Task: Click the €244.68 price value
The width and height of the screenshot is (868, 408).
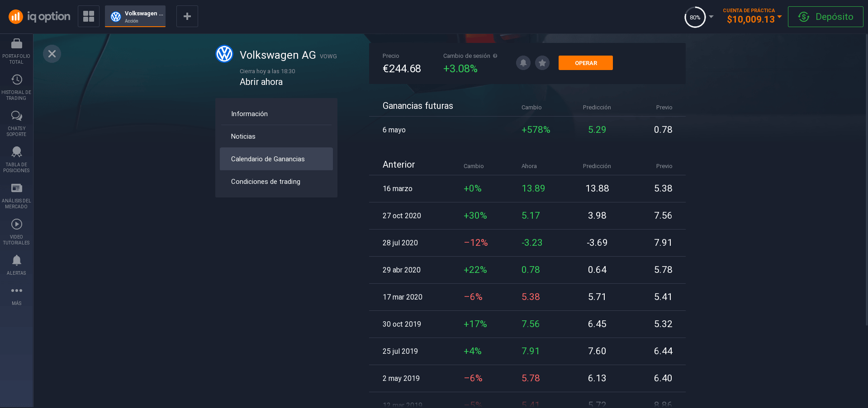Action: [x=402, y=69]
